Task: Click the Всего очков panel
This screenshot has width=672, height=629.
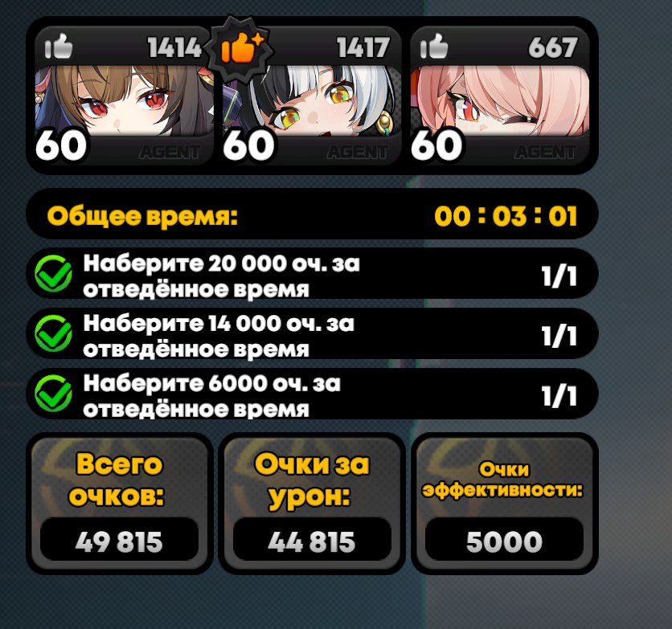Action: pos(120,503)
